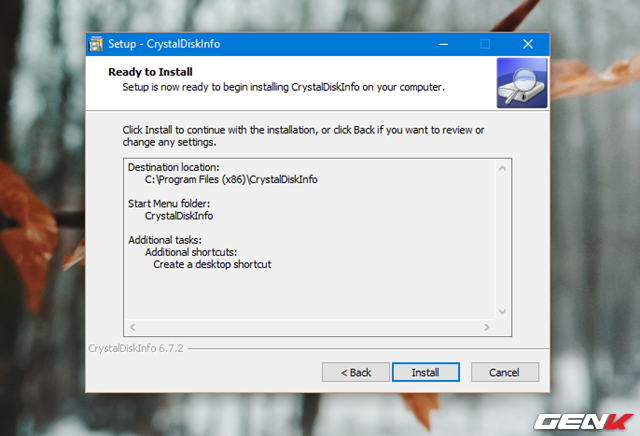The width and height of the screenshot is (640, 436).
Task: Click the summary box scroll right arrow
Action: point(487,327)
